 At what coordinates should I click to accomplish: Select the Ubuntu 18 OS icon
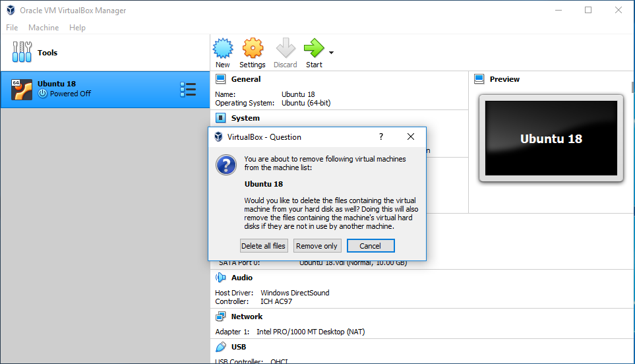pos(22,90)
